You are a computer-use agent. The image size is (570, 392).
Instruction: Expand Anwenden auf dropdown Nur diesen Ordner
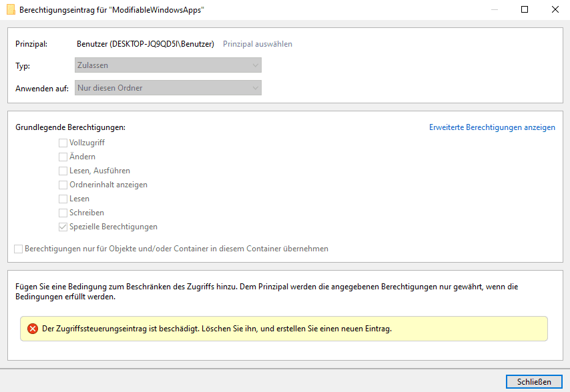pos(168,88)
